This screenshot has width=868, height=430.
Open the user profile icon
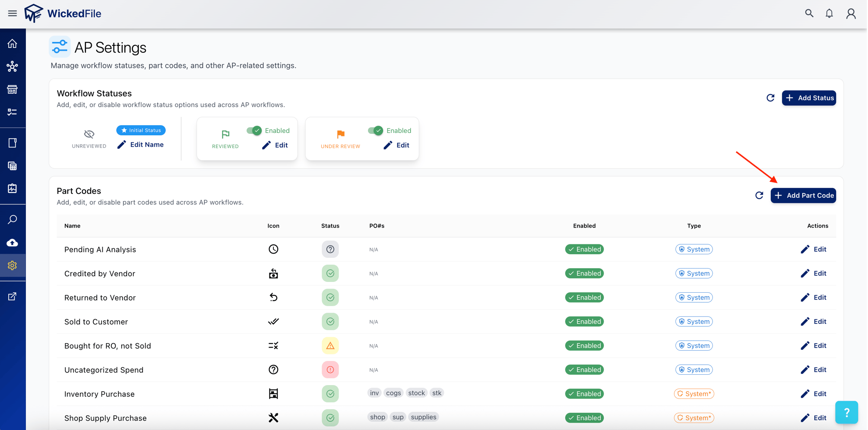coord(851,13)
